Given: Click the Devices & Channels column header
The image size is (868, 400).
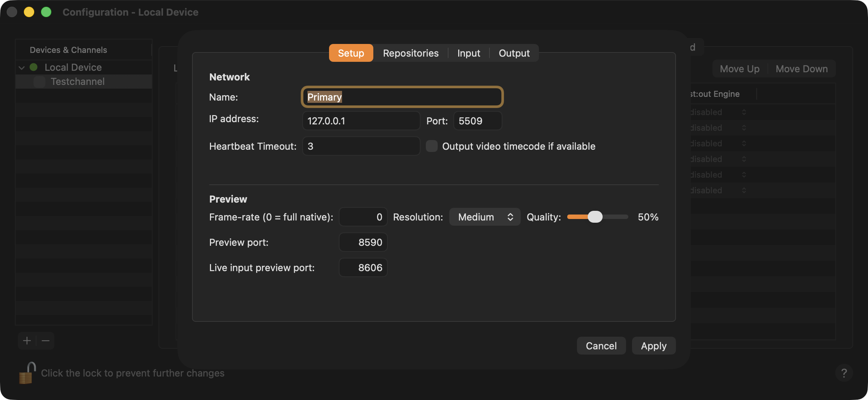Looking at the screenshot, I should point(83,50).
